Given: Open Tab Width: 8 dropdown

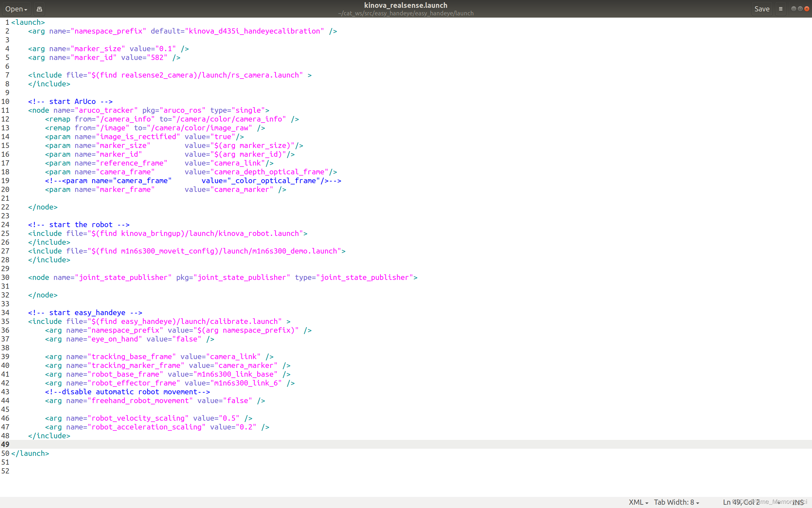Looking at the screenshot, I should 676,502.
